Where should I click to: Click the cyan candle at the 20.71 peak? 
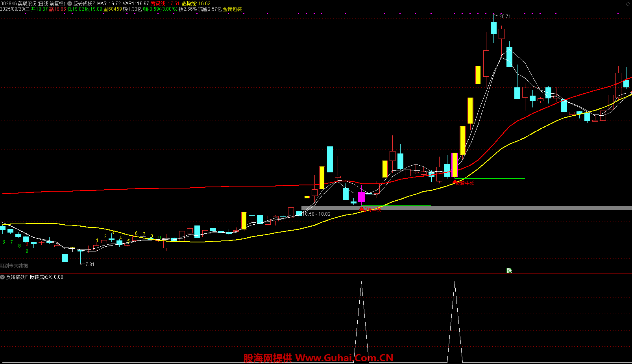[x=493, y=28]
